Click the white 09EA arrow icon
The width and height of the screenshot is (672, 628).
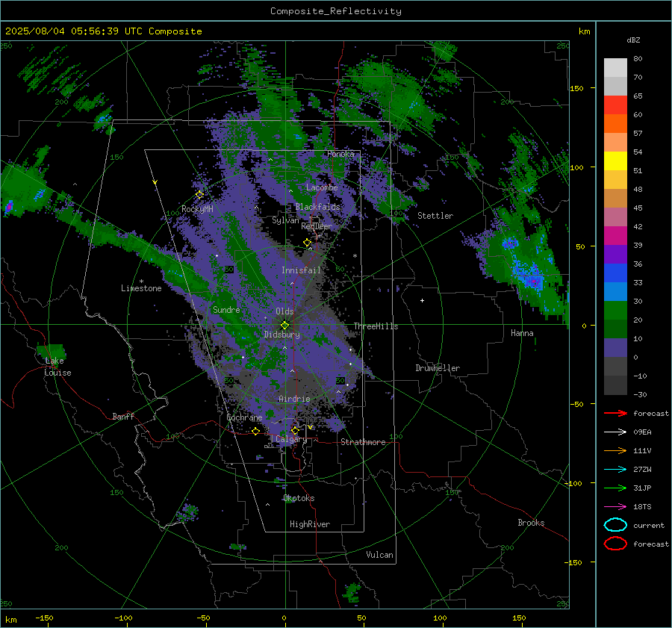click(615, 432)
